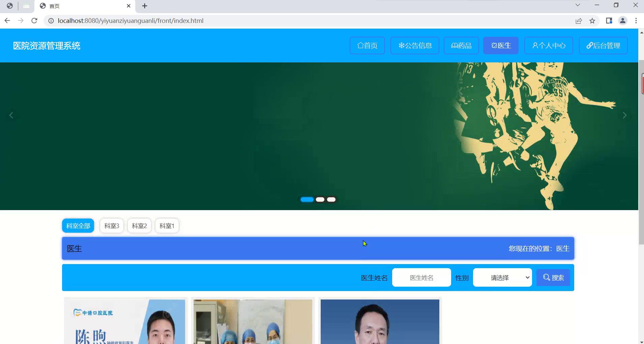Advance to the next carousel slide
Viewport: 644px width, 344px height.
624,115
